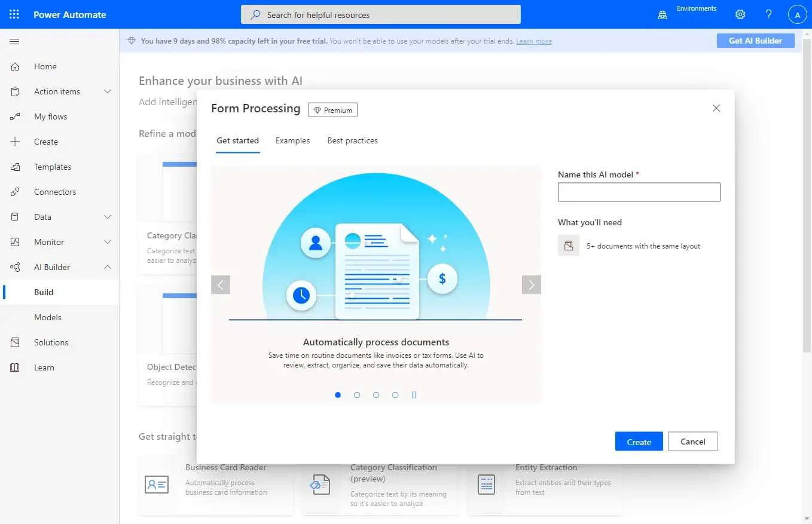Image resolution: width=812 pixels, height=524 pixels.
Task: Click the Action items clipboard icon
Action: point(16,91)
